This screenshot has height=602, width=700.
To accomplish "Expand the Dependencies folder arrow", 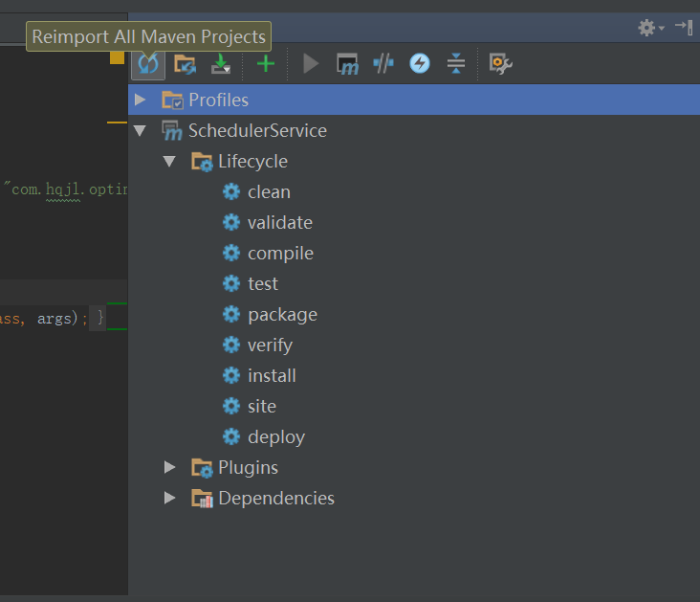I will coord(169,498).
